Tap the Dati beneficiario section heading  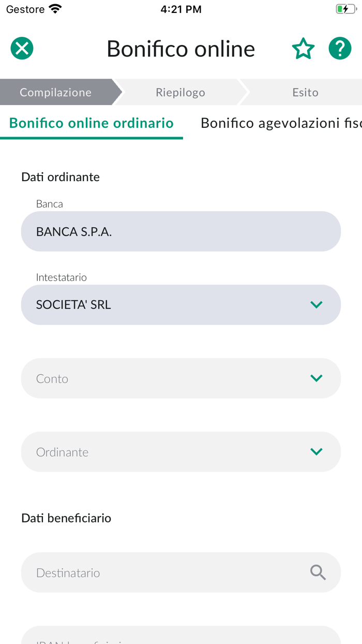tap(66, 518)
